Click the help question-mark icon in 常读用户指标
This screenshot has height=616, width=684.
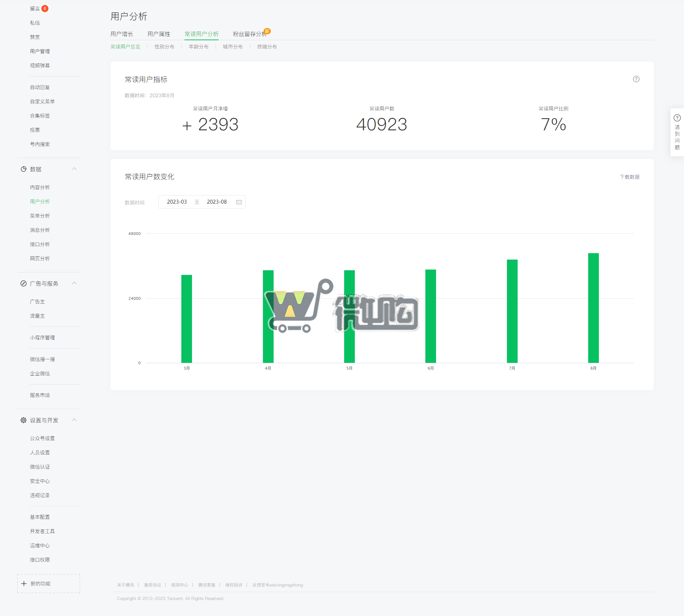tap(636, 79)
